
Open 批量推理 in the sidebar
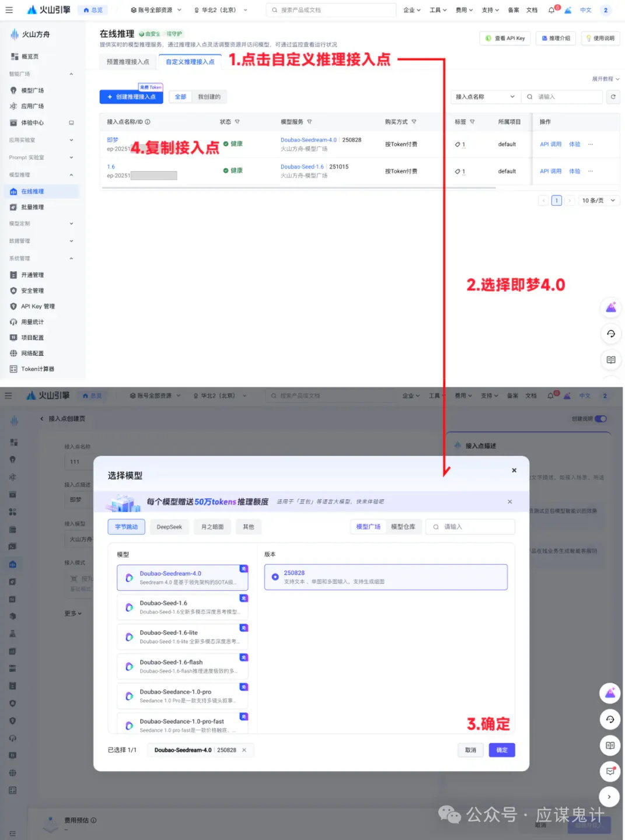click(x=32, y=207)
